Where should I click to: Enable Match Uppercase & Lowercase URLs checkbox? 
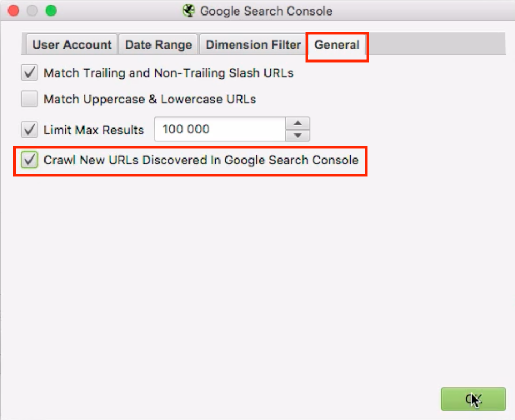29,99
